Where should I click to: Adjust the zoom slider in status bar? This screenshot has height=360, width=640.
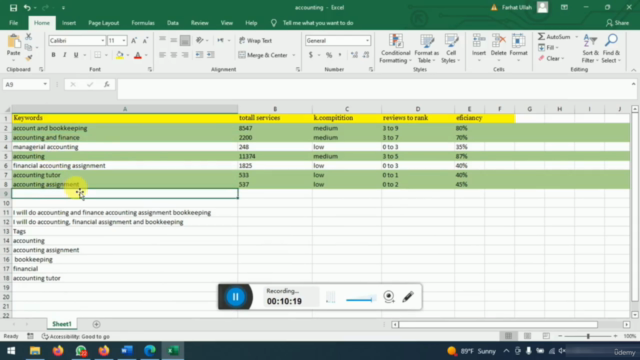pyautogui.click(x=588, y=336)
